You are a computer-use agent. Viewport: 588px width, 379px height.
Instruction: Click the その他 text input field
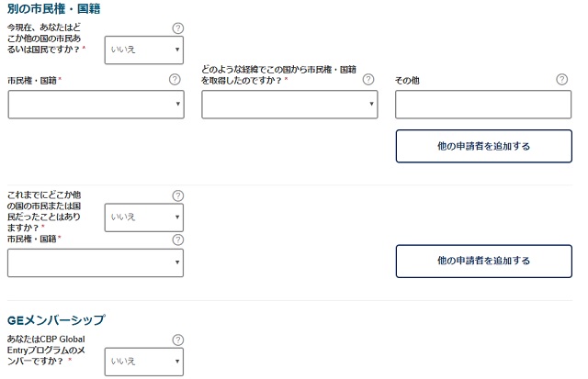pos(483,104)
